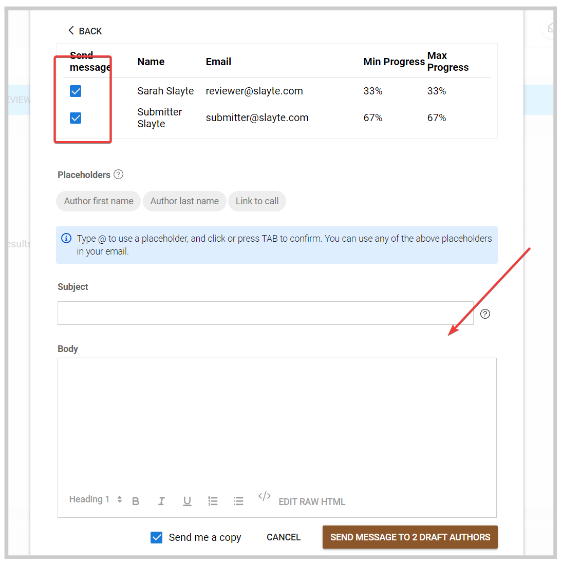
Task: Insert a bulleted list in the body
Action: 238,501
